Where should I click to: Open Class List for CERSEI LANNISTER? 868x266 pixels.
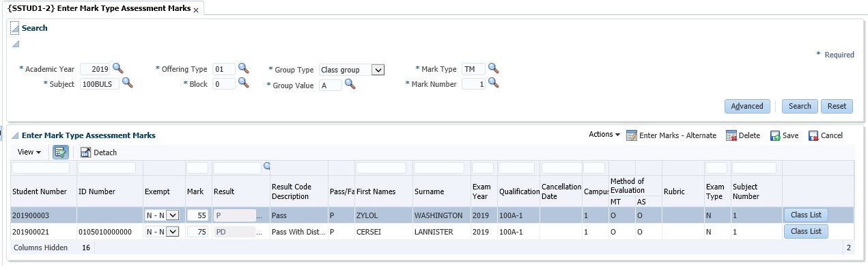(x=806, y=232)
